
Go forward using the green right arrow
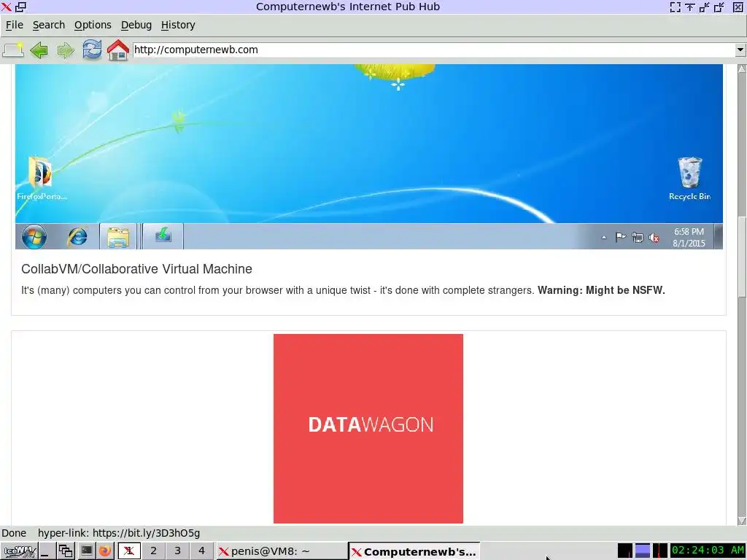(65, 50)
